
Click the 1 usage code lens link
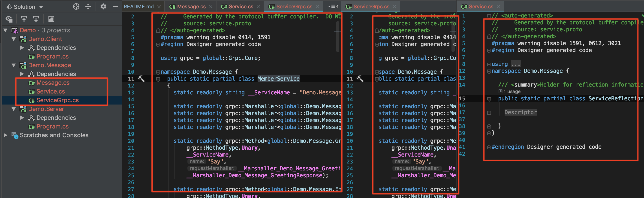(512, 92)
